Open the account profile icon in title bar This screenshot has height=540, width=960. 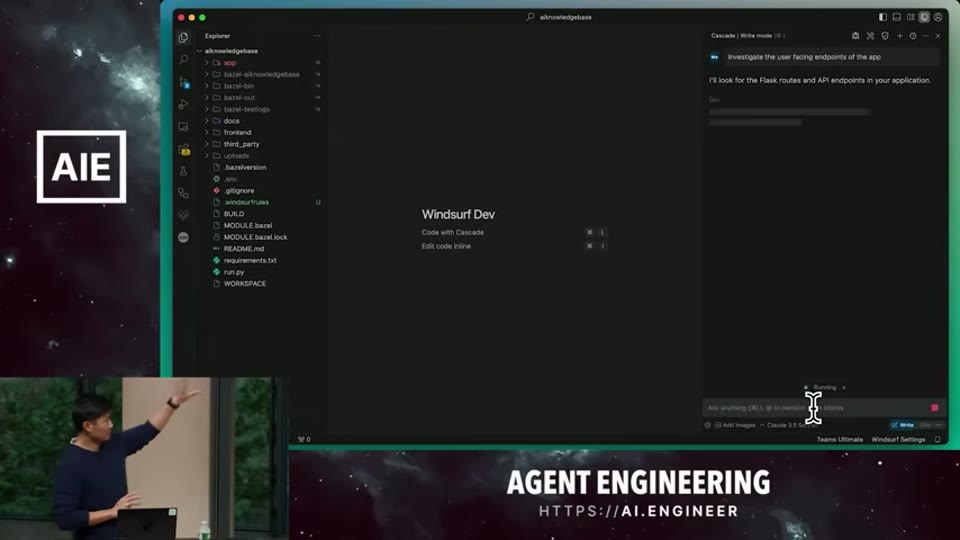[x=938, y=17]
